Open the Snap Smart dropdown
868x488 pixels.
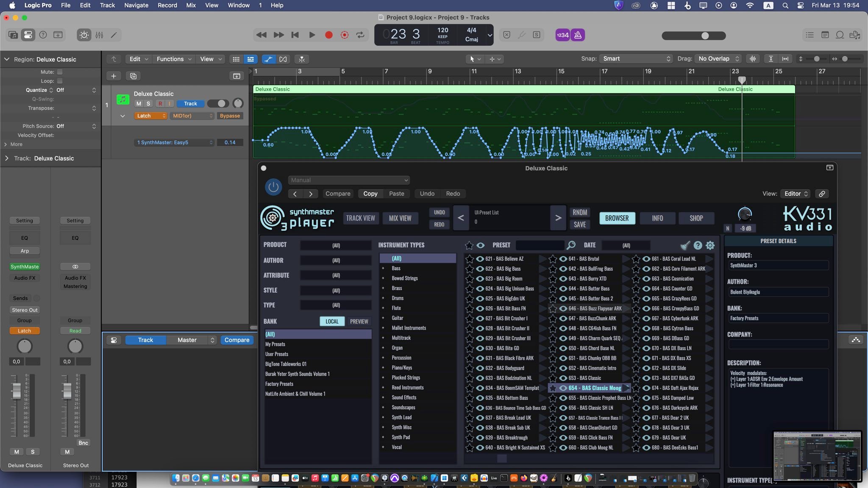(x=636, y=59)
